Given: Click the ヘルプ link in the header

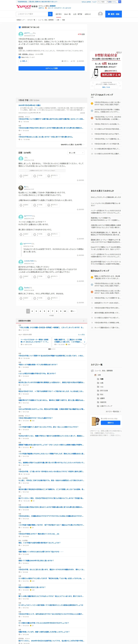Looking at the screenshot, I should coord(94,2).
